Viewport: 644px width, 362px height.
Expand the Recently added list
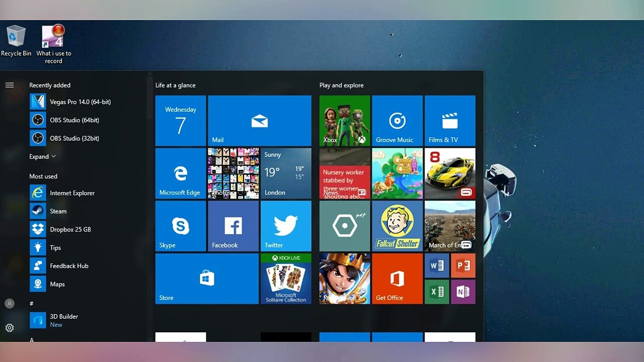42,156
